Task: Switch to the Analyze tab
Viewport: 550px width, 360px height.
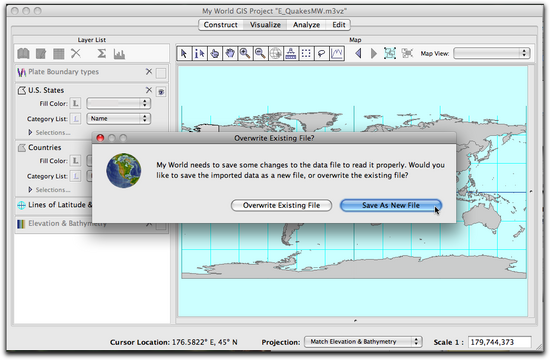Action: (x=307, y=25)
